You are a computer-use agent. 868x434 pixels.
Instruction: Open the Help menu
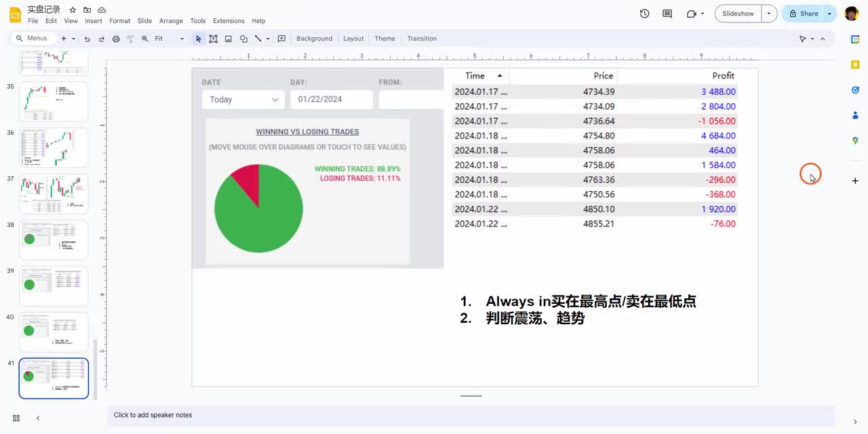coord(258,21)
